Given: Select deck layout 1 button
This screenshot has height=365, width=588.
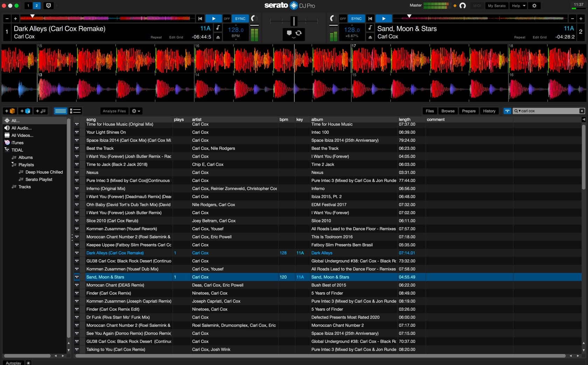Looking at the screenshot, I should 28,6.
